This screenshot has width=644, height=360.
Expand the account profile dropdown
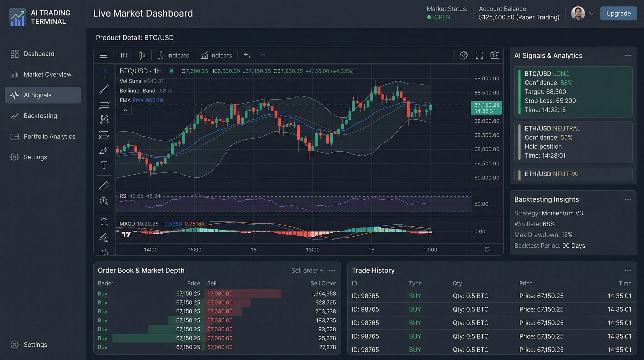pyautogui.click(x=591, y=13)
